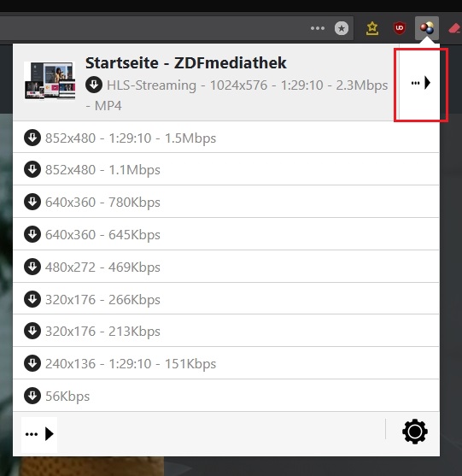The height and width of the screenshot is (476, 462).
Task: Open the Video DownloadHelper extension icon
Action: (x=427, y=28)
